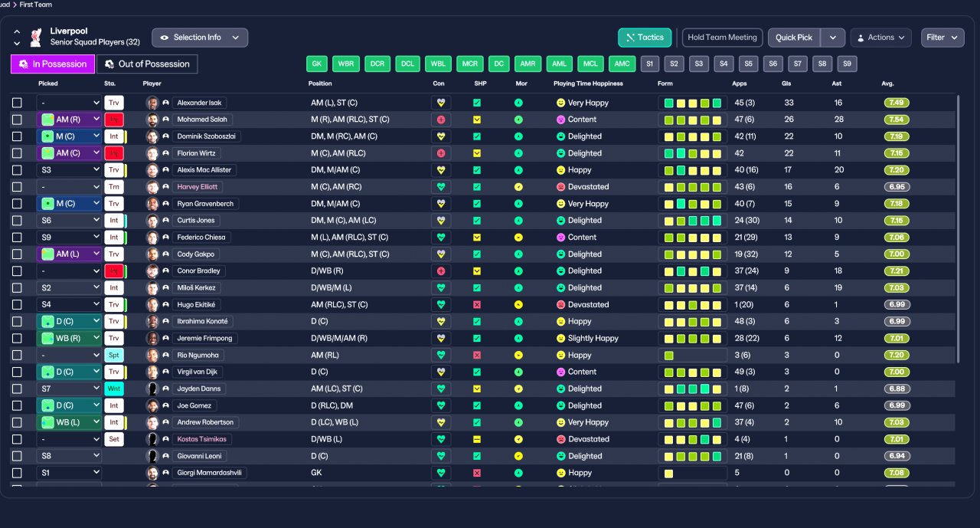Open Harvey Elliott's player name link
Viewport: 980px width, 528px height.
click(198, 187)
